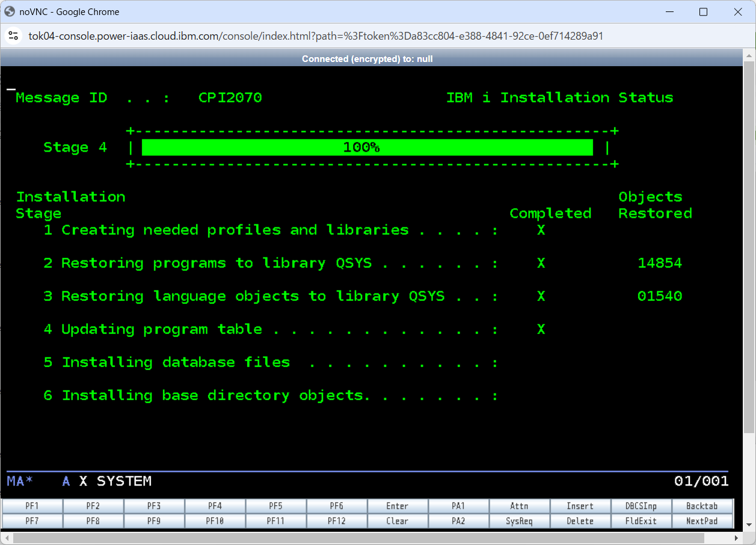
Task: Click the MA* session indicator
Action: (20, 481)
